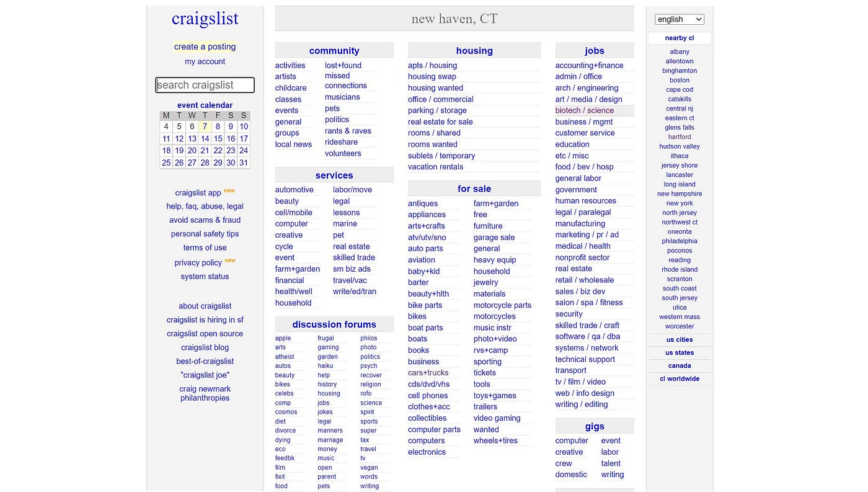Open new haven, CT heading
This screenshot has height=492, width=868.
point(454,19)
